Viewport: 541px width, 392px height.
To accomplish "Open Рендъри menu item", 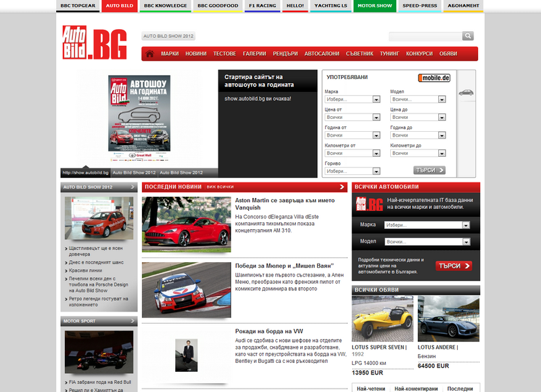I will [285, 54].
